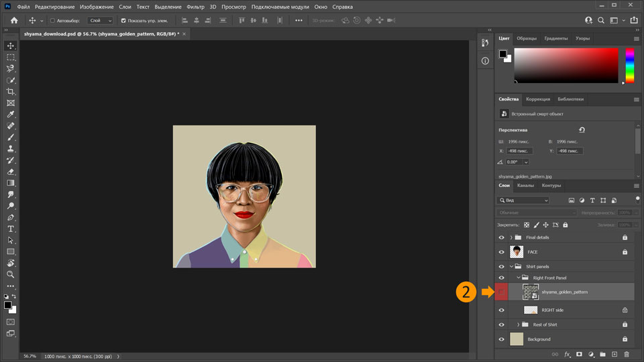Open the layer style fx menu
644x362 pixels.
point(567,354)
